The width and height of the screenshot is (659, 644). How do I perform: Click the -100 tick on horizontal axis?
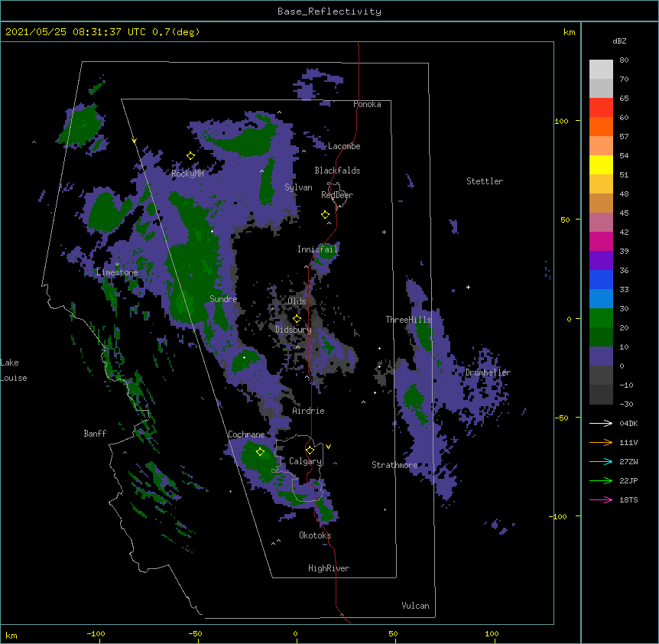point(96,633)
